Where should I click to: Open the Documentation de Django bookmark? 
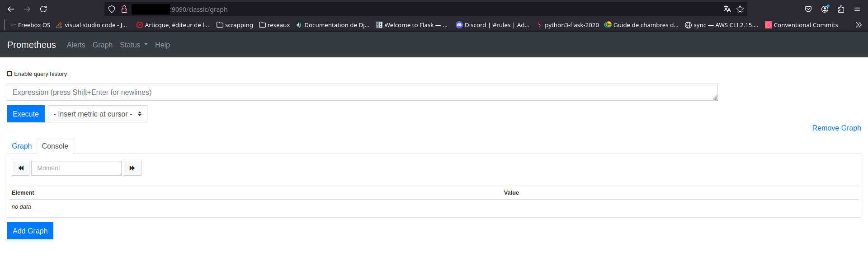tap(332, 25)
